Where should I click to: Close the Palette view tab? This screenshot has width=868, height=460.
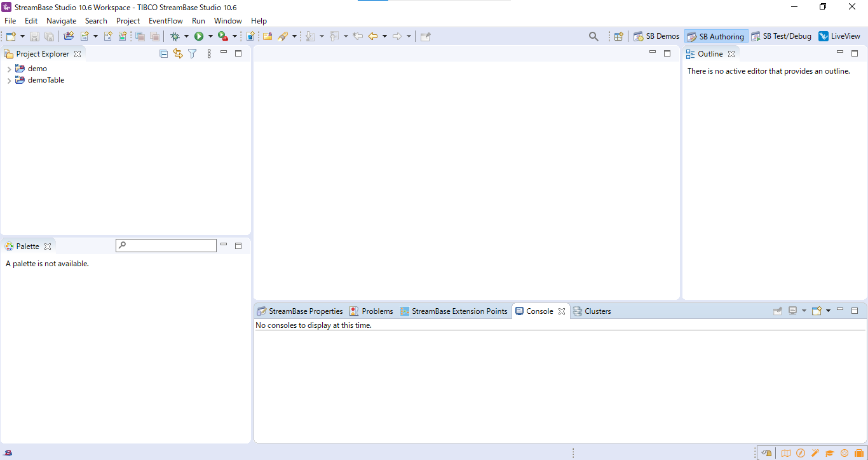click(x=48, y=247)
